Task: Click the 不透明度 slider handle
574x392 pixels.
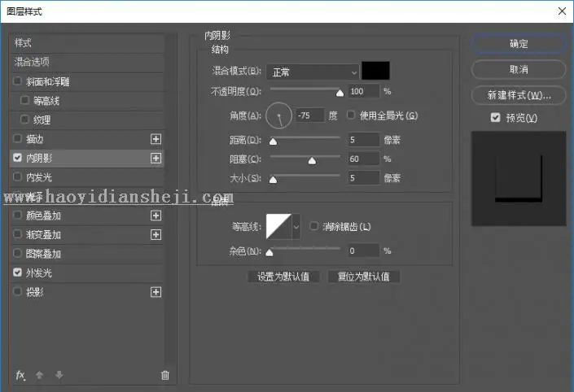Action: pos(340,93)
